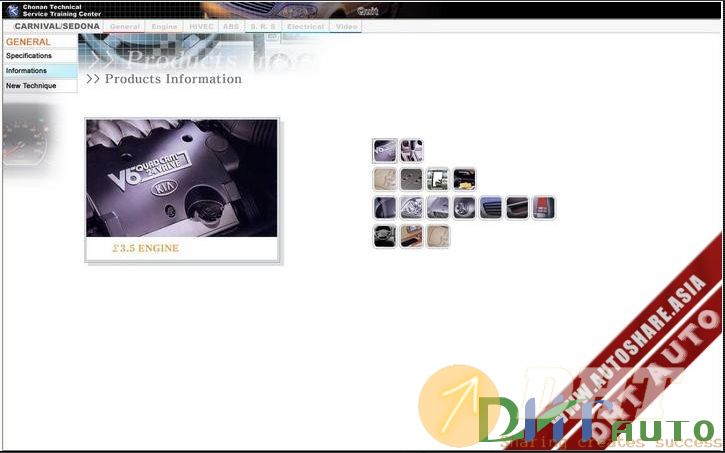This screenshot has height=453, width=725.
Task: Click the Chonan Technical Service Training Center logo
Action: point(55,10)
